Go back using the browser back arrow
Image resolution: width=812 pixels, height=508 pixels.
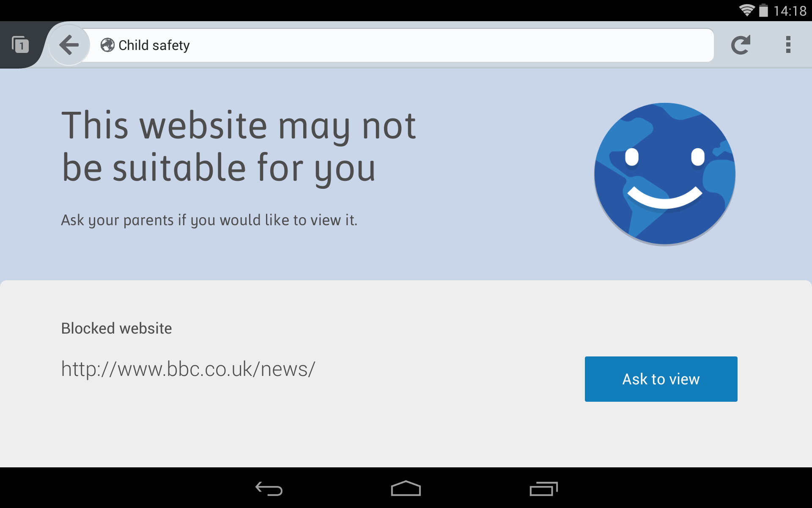pos(69,45)
